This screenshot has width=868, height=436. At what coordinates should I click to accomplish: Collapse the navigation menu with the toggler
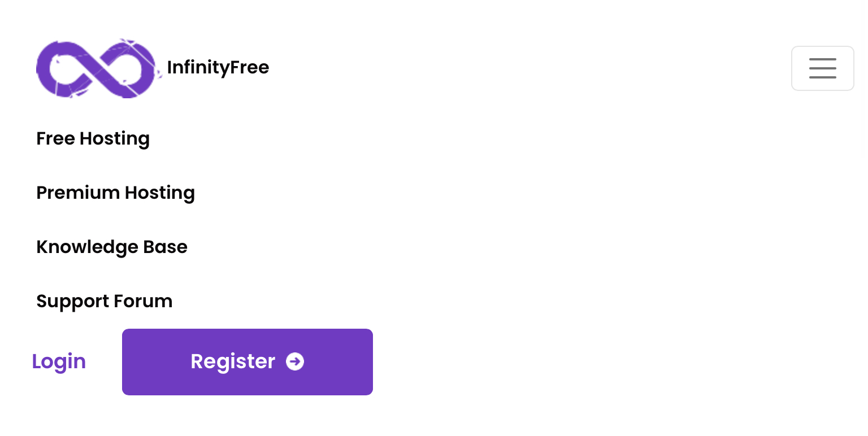822,68
